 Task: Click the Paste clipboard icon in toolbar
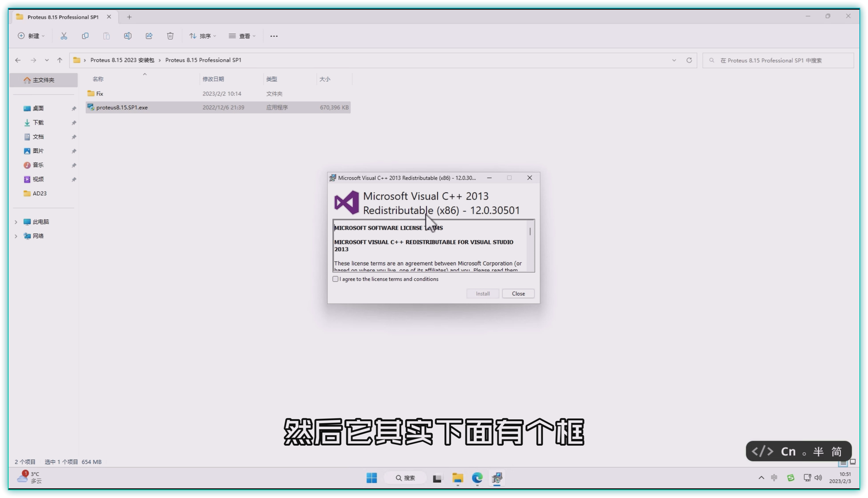(x=106, y=36)
